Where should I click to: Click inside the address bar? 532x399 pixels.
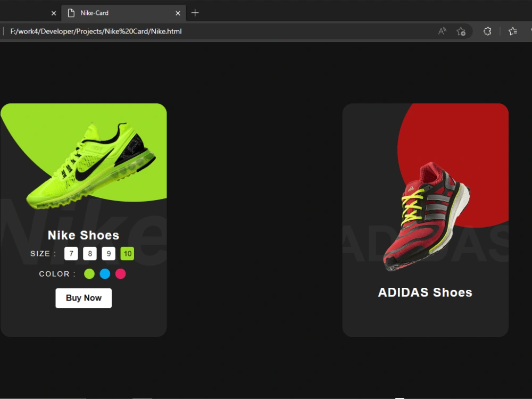[213, 31]
